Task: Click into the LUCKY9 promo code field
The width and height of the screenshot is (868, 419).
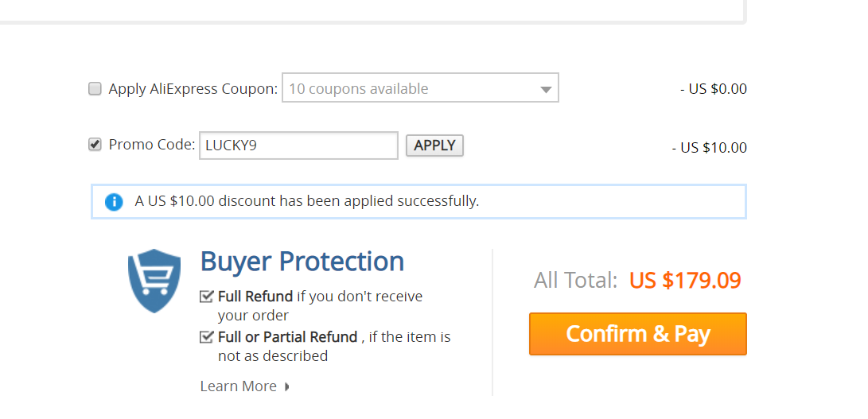Action: click(299, 145)
